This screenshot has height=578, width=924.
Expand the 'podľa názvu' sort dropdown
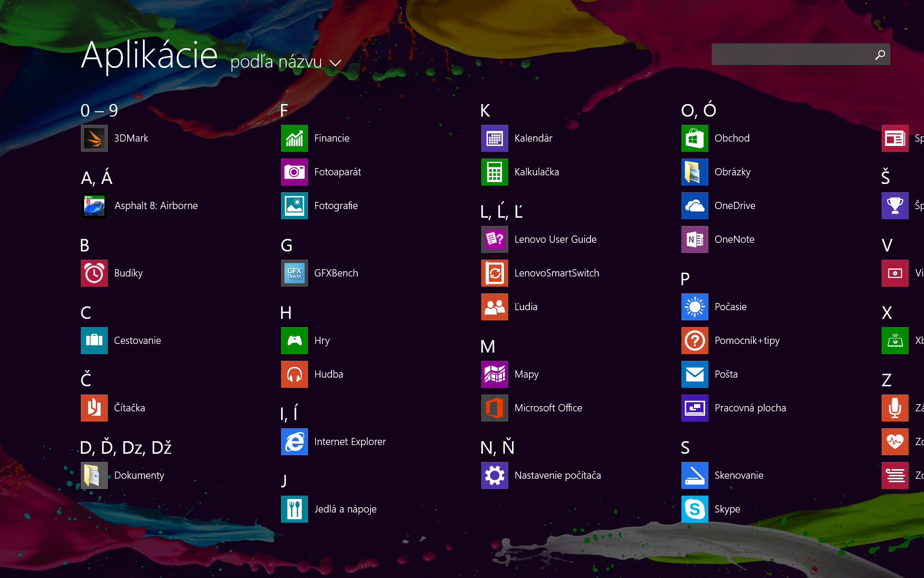click(x=286, y=62)
